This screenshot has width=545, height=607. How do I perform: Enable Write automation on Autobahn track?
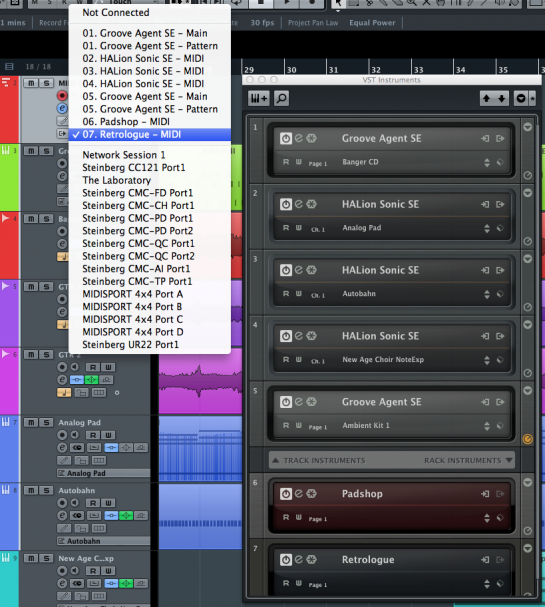click(108, 503)
